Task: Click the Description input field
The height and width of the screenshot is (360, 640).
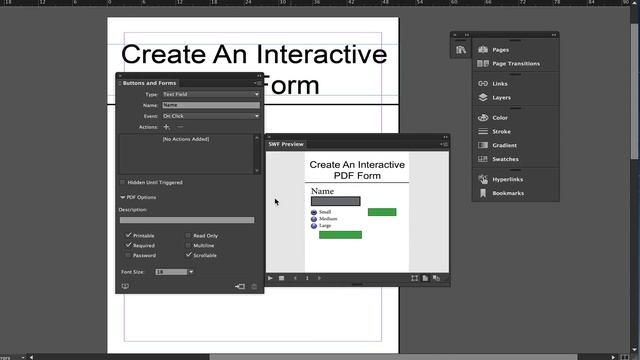Action: (x=187, y=220)
